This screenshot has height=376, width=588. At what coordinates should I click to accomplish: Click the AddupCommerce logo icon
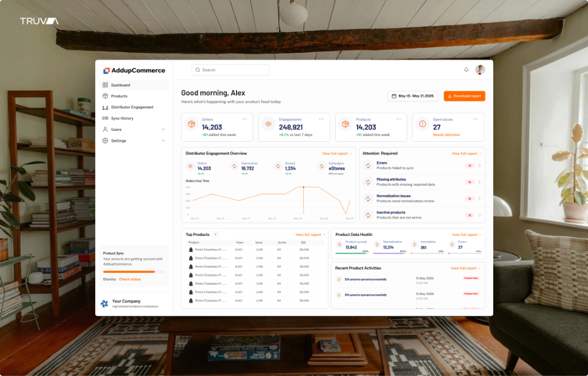(x=106, y=71)
